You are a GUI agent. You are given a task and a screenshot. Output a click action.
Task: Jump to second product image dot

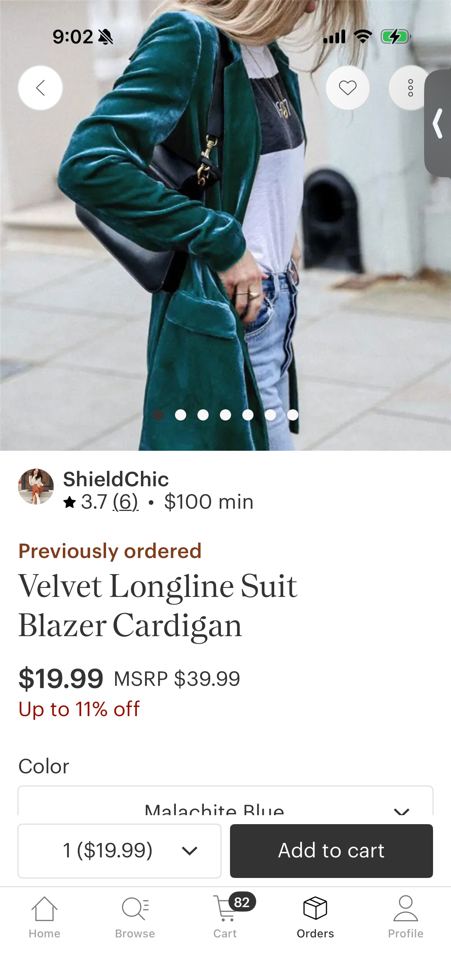180,415
